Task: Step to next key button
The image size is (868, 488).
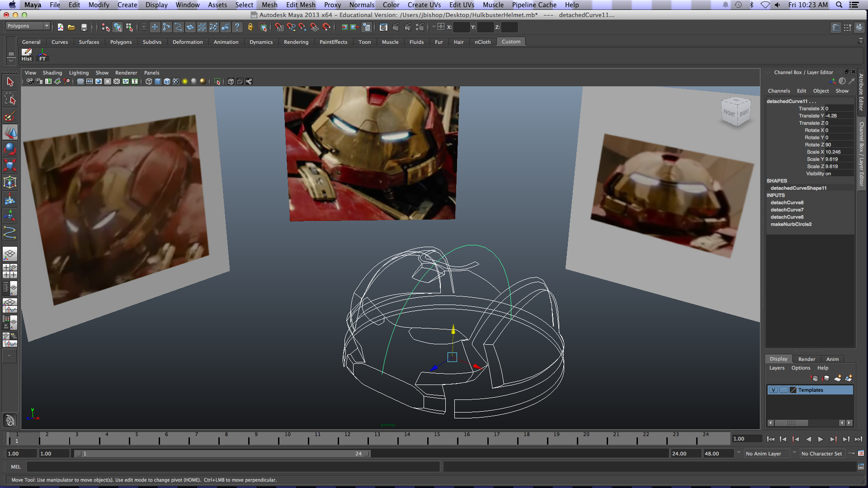Action: [833, 439]
